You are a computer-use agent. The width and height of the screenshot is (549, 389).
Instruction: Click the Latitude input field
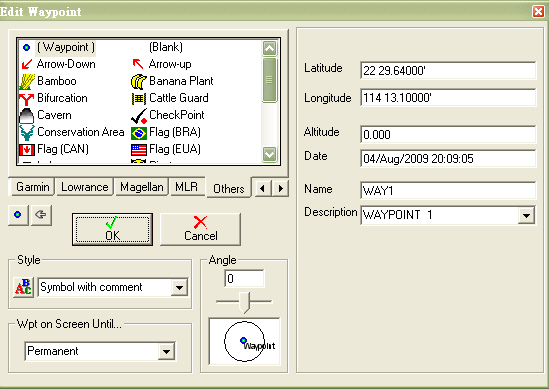point(448,70)
